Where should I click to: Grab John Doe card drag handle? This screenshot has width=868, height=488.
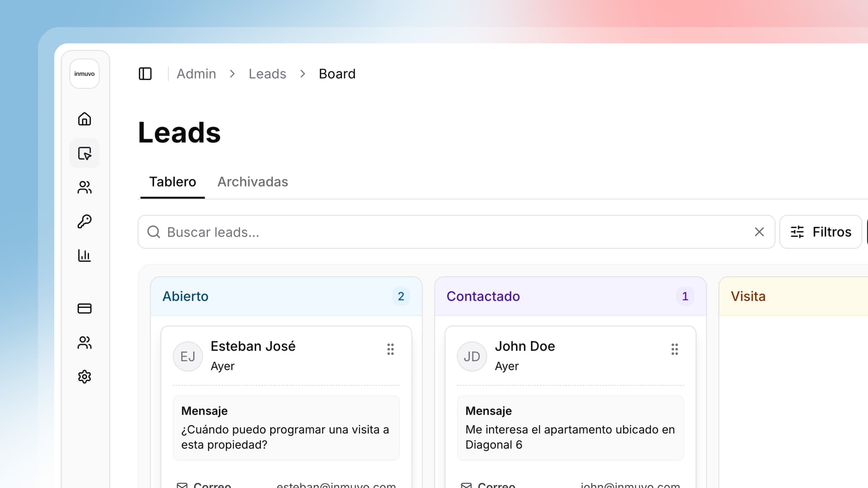(x=675, y=349)
